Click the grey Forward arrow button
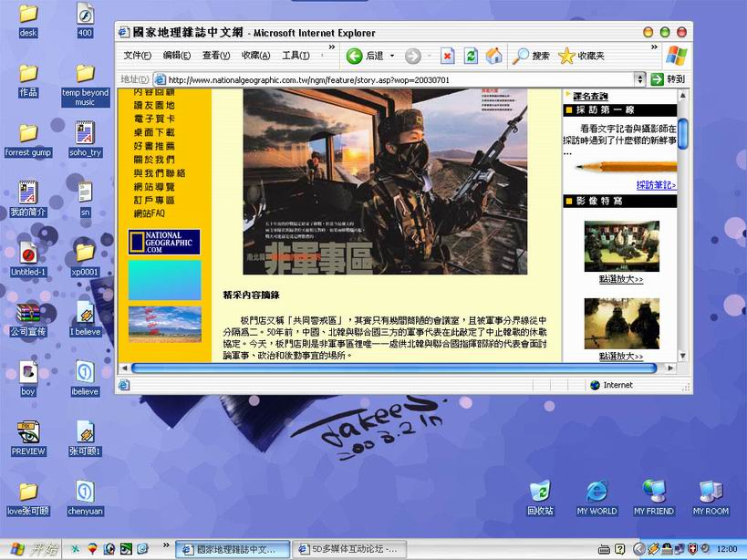This screenshot has width=747, height=560. tap(412, 57)
